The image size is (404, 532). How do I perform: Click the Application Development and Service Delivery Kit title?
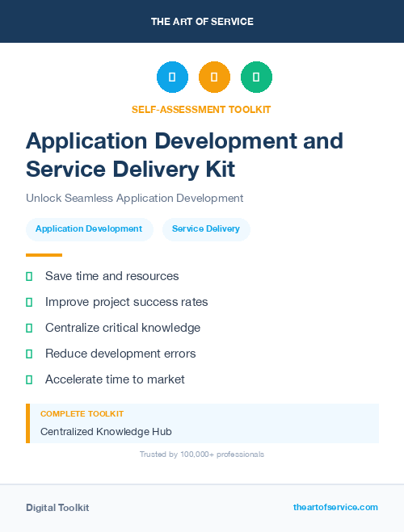(x=185, y=155)
